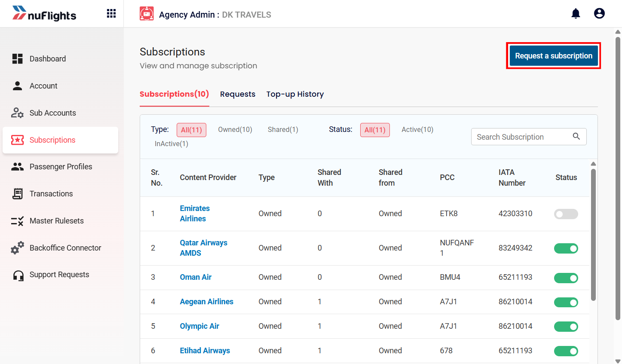This screenshot has height=364, width=622.
Task: Click the Sub Accounts gear-person icon
Action: [17, 113]
